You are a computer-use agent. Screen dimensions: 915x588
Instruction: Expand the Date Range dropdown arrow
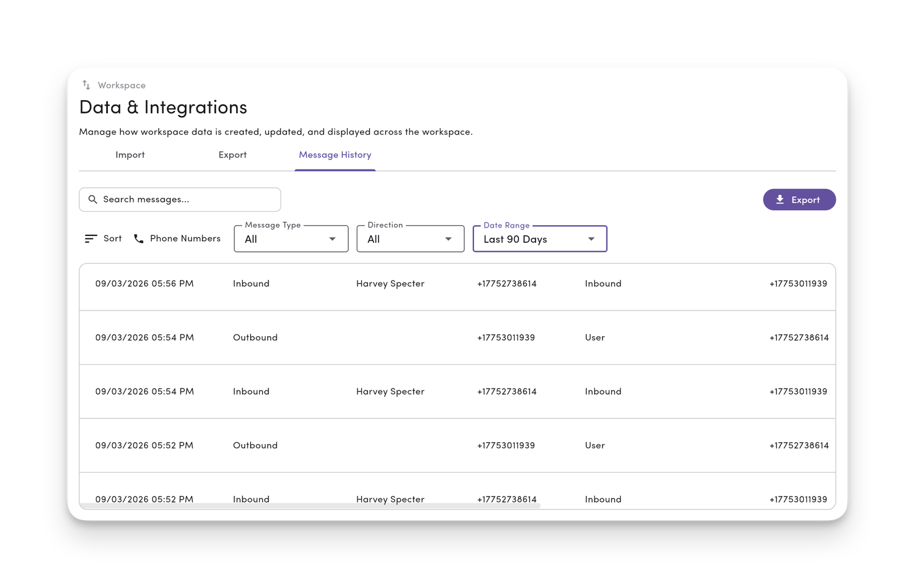591,239
